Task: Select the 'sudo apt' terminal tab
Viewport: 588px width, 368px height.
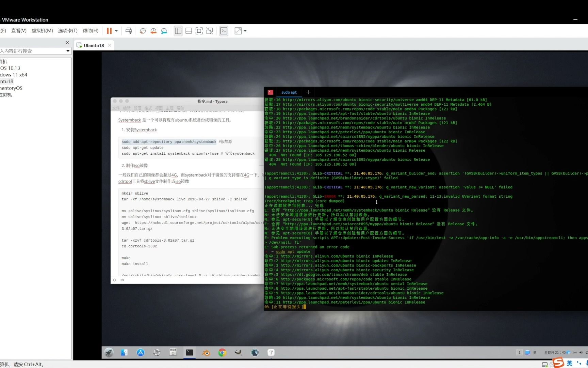Action: [x=289, y=92]
